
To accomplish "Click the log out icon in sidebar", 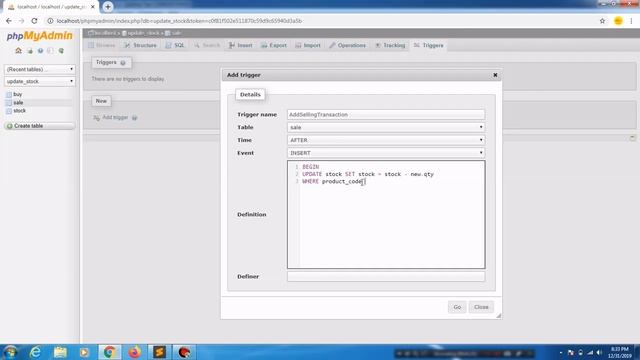I will click(x=30, y=51).
